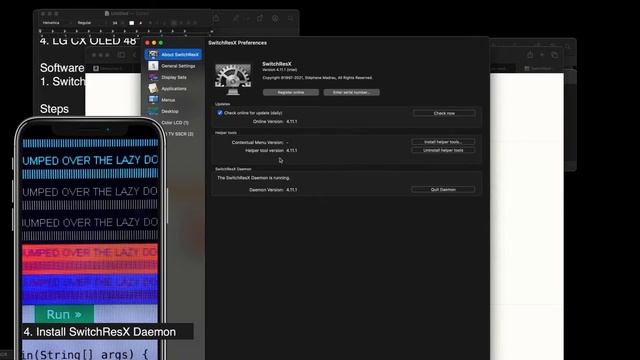Open General Settings sidebar icon
Image resolution: width=640 pixels, height=360 pixels.
tap(153, 66)
